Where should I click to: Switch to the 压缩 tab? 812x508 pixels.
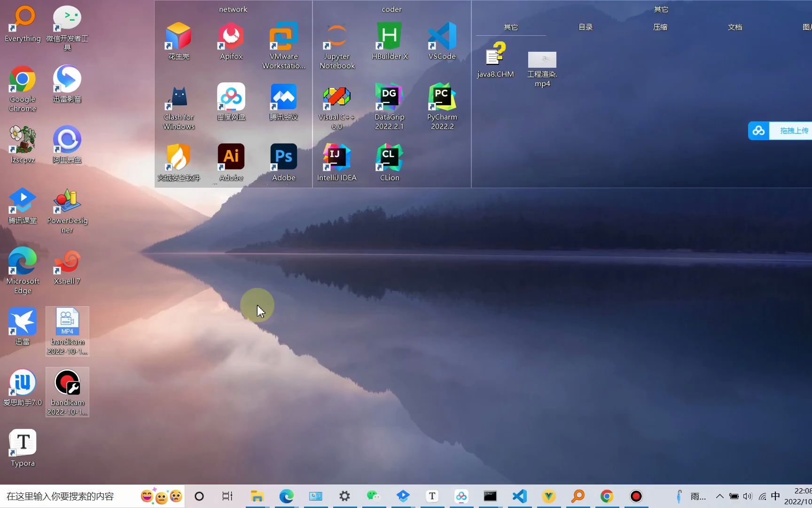[x=660, y=27]
